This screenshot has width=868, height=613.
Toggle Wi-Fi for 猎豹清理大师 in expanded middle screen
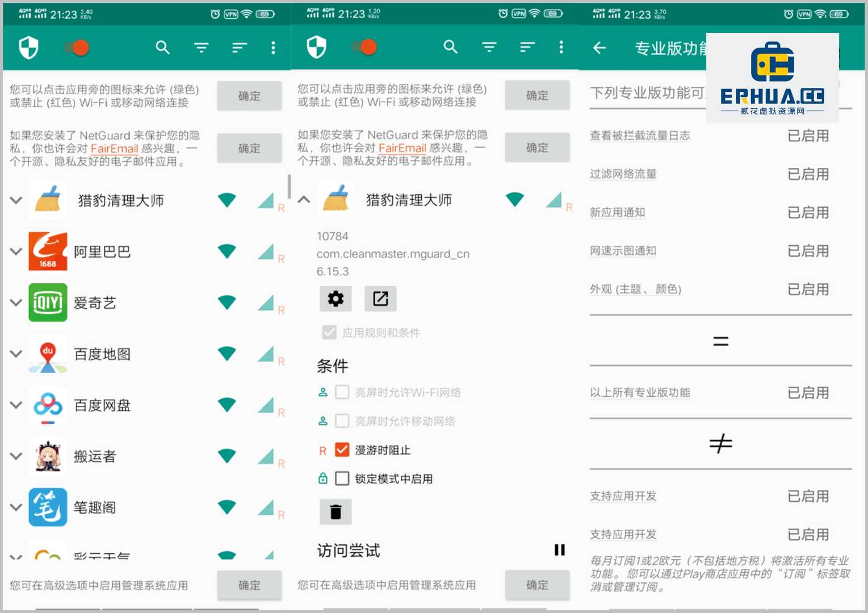pyautogui.click(x=515, y=199)
